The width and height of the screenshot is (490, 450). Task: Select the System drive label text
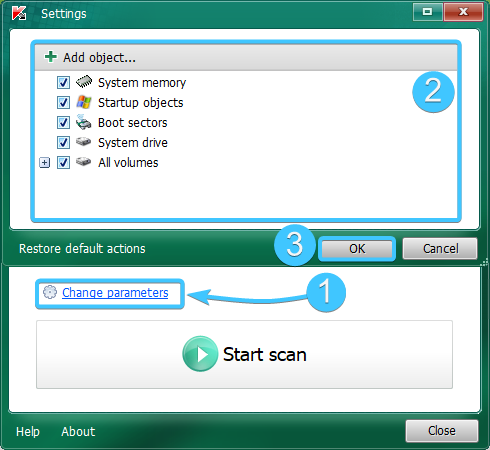click(133, 143)
